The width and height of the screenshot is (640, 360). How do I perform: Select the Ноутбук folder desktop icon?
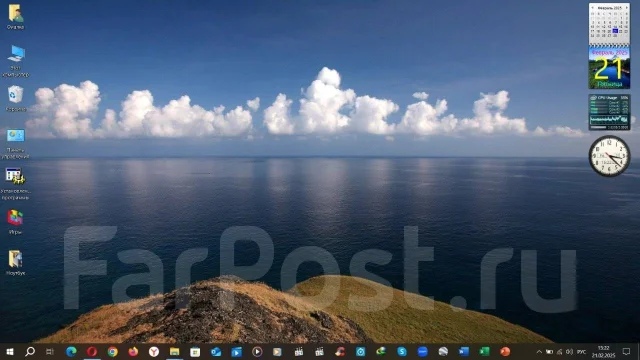point(16,262)
